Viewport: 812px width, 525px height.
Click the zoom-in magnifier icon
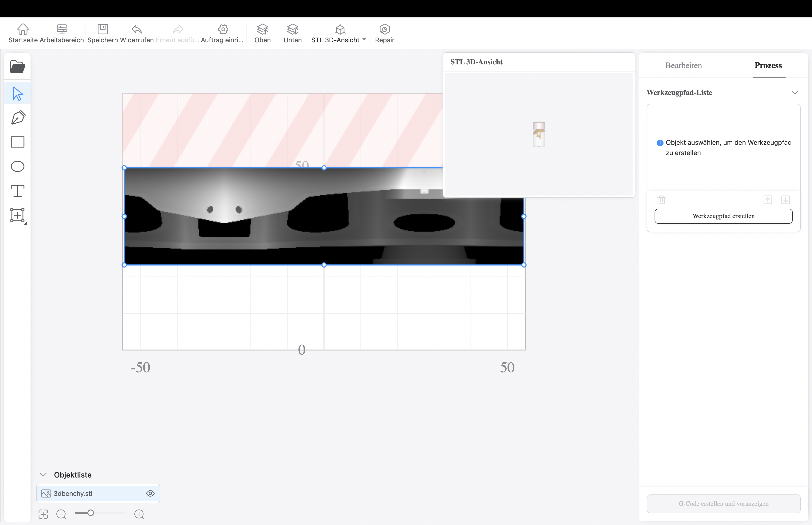139,514
